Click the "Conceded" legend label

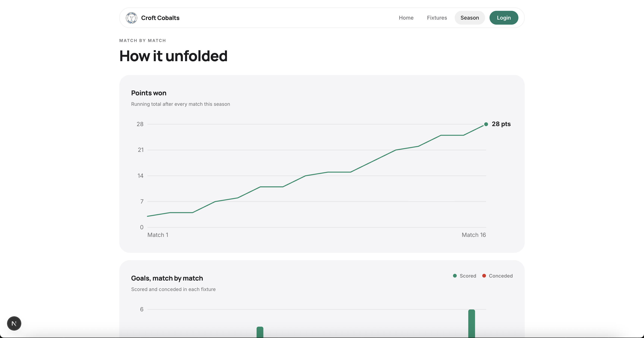(x=501, y=276)
